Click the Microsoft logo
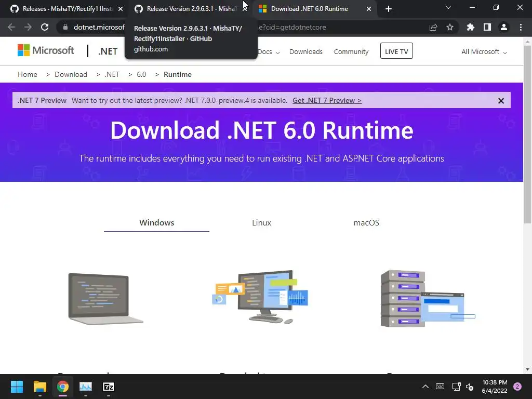This screenshot has height=399, width=532. (46, 50)
